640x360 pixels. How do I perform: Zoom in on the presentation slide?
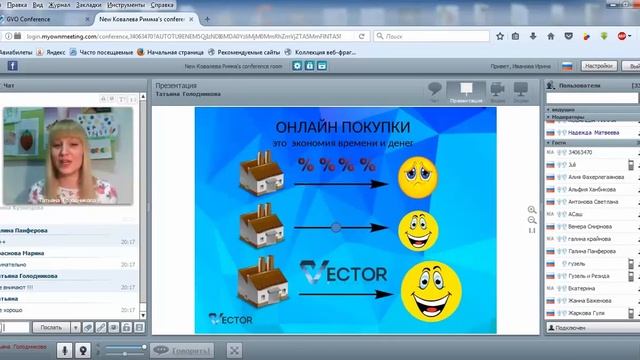pyautogui.click(x=532, y=210)
